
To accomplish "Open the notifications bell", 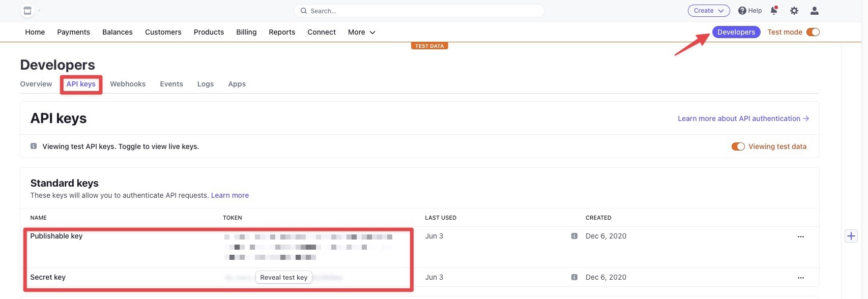I will pos(774,11).
